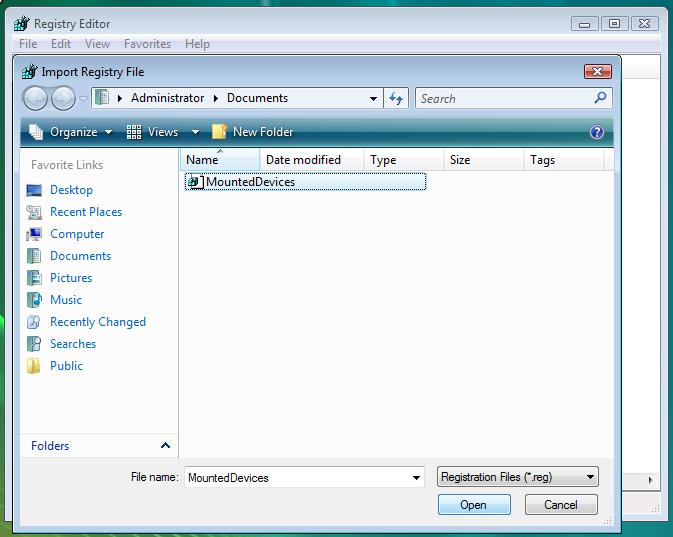
Task: Open the Pictures link
Action: 71,278
